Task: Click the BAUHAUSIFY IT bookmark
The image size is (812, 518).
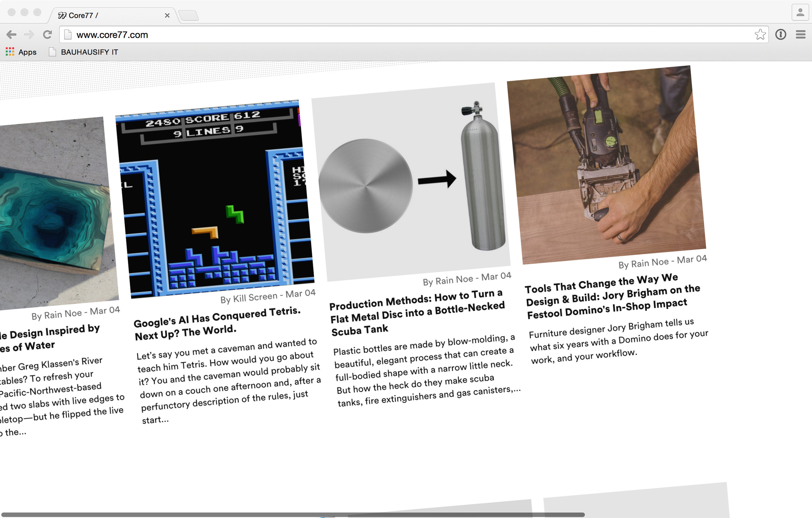Action: [83, 52]
